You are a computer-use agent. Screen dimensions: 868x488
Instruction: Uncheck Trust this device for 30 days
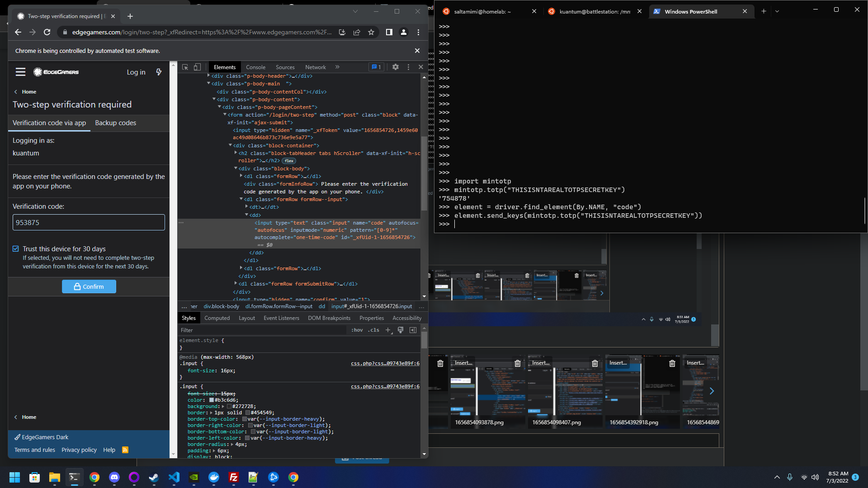click(x=16, y=249)
